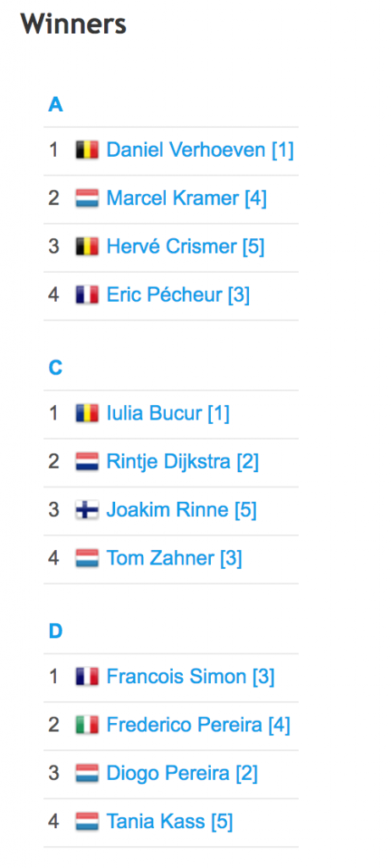
Task: Select the group D heading link
Action: (x=55, y=632)
